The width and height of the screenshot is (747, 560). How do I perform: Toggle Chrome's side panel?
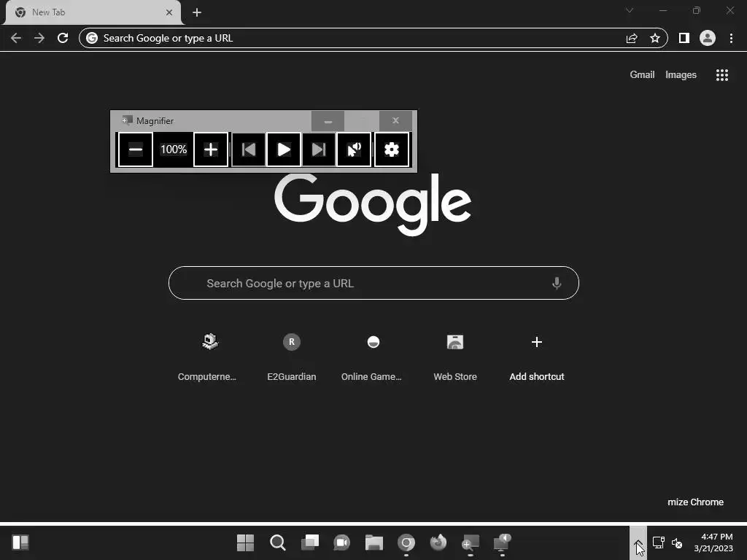684,38
